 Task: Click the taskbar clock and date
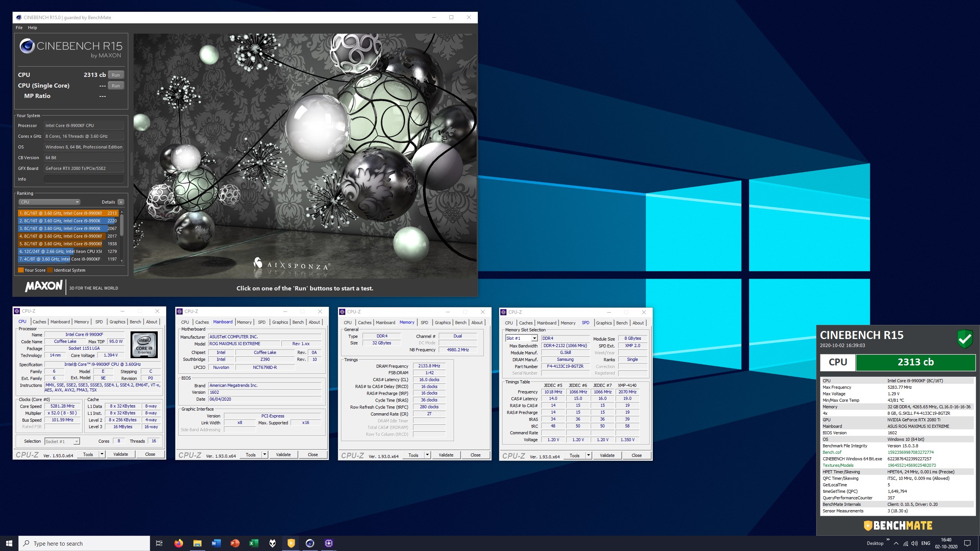point(946,543)
